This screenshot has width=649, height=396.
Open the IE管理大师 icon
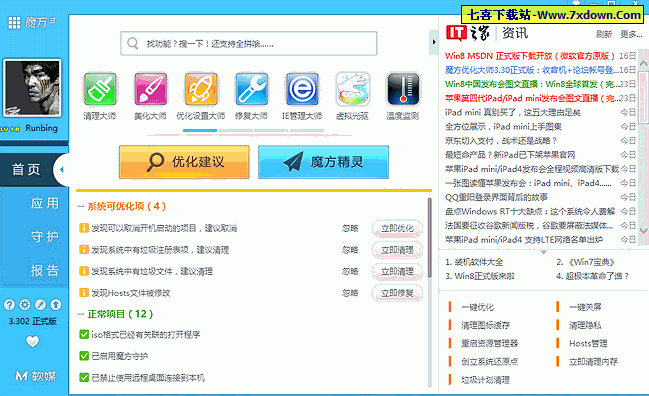(x=302, y=89)
